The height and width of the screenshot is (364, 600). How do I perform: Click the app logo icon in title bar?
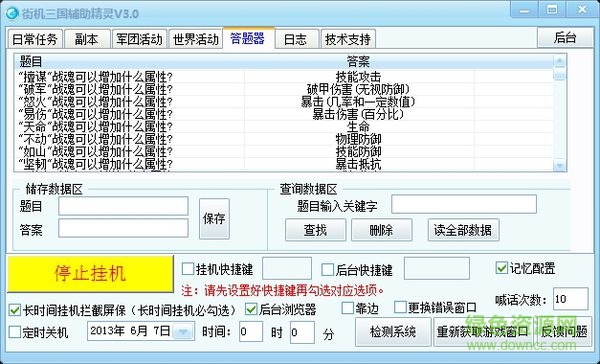coord(12,14)
